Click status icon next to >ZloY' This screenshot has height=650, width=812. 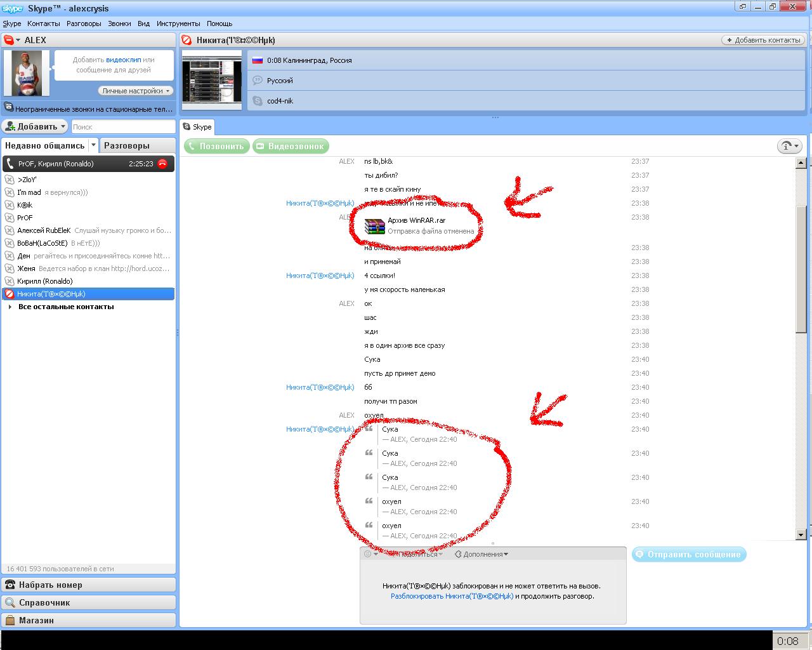point(10,180)
